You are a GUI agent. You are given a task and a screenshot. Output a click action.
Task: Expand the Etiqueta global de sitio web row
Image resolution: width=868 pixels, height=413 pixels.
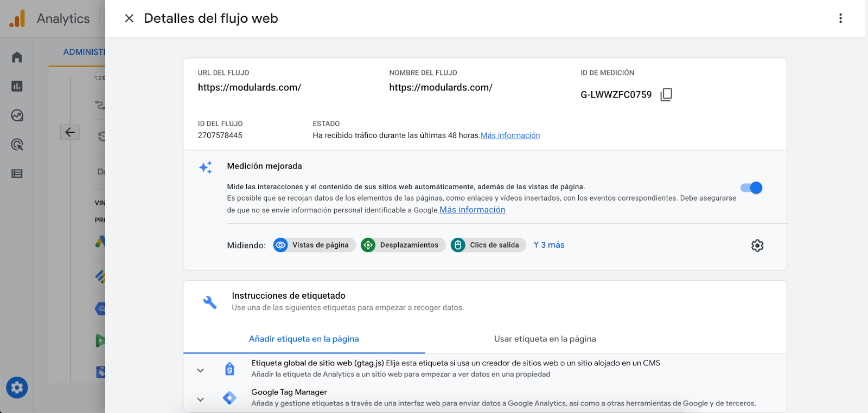[x=200, y=371]
